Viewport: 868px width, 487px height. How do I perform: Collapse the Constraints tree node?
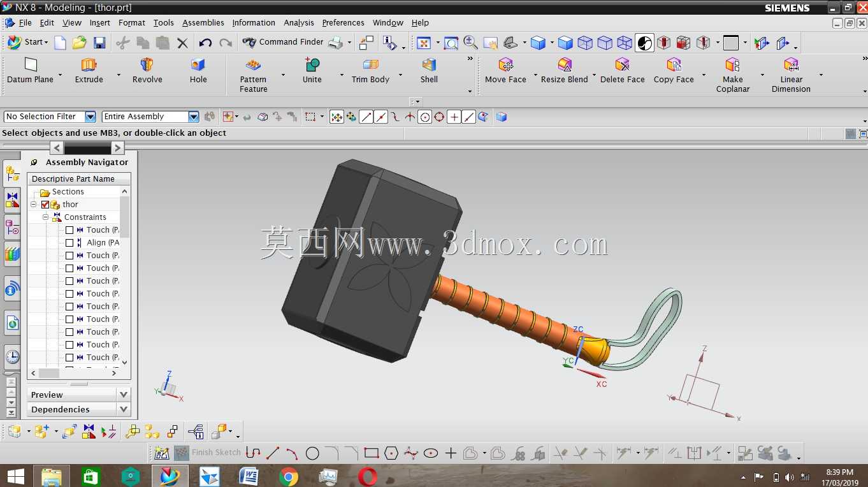[46, 217]
